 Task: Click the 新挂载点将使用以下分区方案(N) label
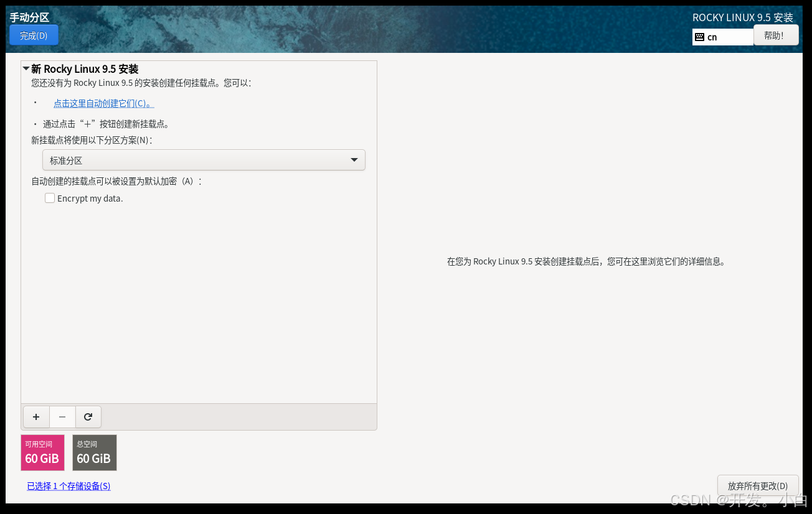coord(92,140)
